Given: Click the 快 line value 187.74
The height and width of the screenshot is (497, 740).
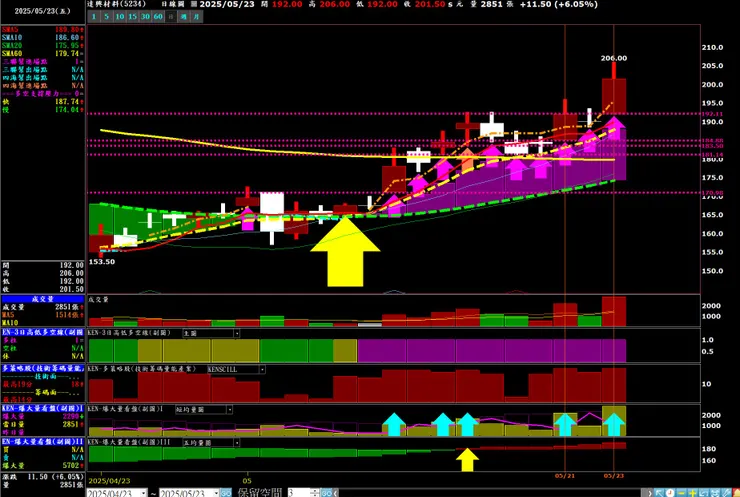Looking at the screenshot, I should 69,101.
